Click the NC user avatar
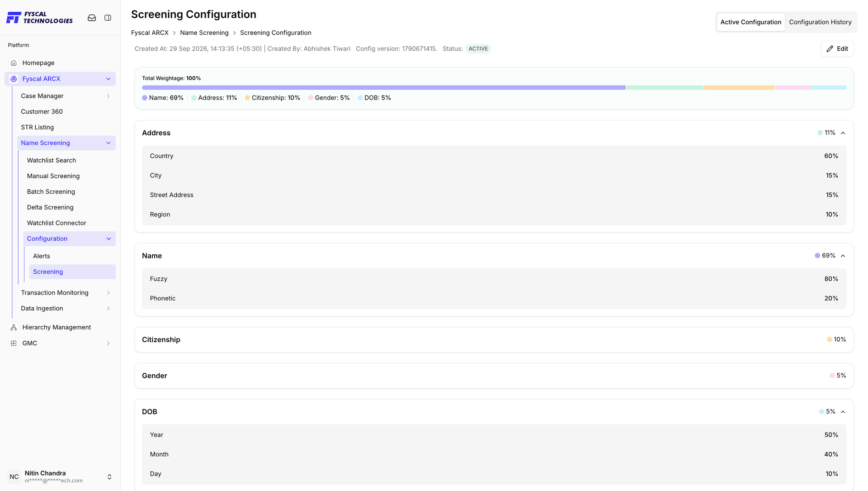Viewport: 868px width, 491px height. tap(14, 477)
